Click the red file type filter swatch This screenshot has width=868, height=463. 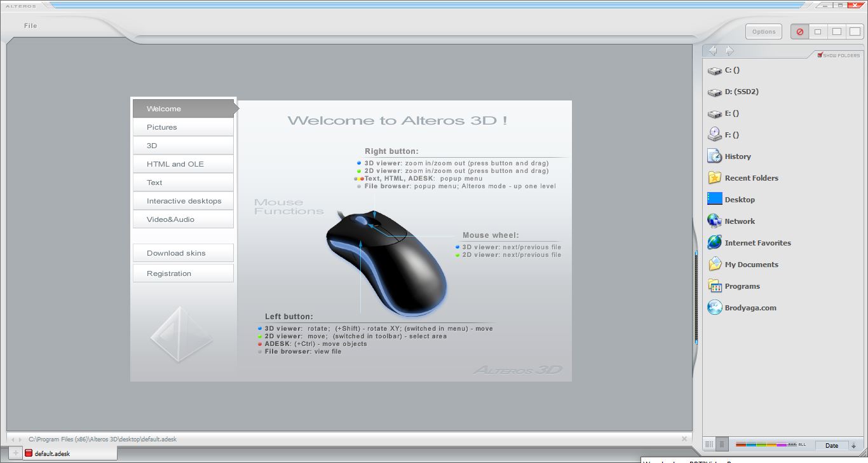[740, 445]
